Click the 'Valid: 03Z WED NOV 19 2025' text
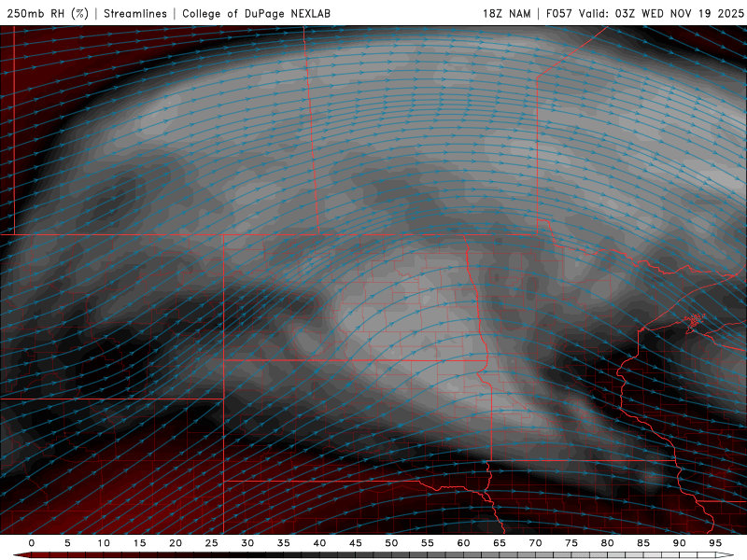Screen dimensions: 747x560 point(661,13)
